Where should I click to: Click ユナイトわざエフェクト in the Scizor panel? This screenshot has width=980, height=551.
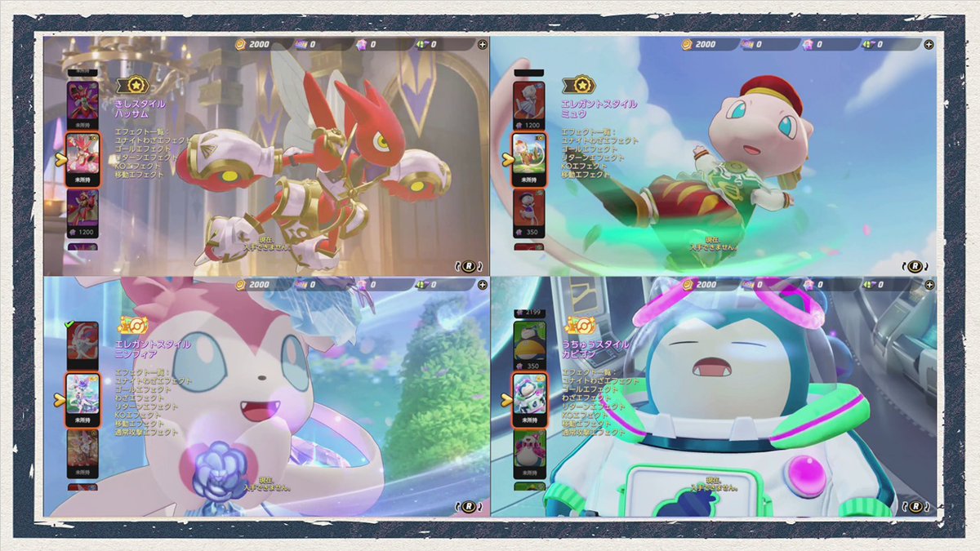click(154, 140)
